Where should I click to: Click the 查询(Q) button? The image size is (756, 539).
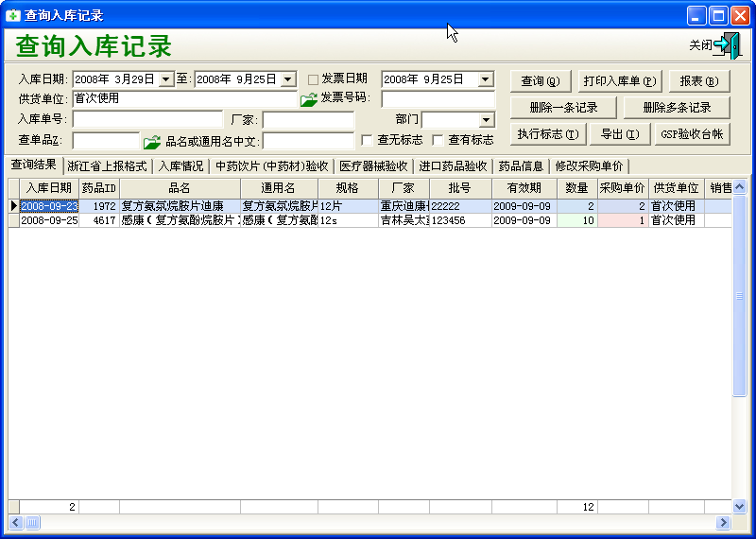[x=541, y=81]
